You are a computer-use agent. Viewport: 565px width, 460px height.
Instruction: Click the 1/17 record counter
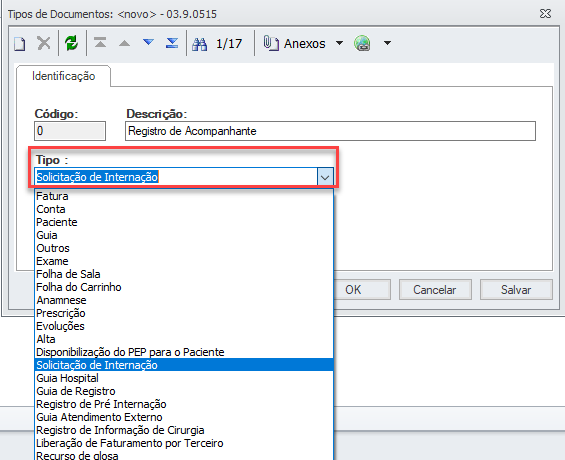[x=229, y=44]
